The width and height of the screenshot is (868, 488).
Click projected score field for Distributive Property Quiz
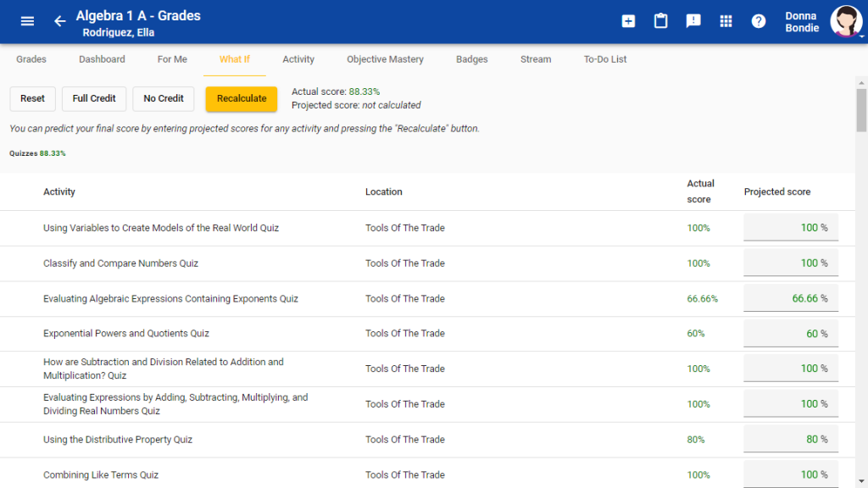[x=790, y=440]
